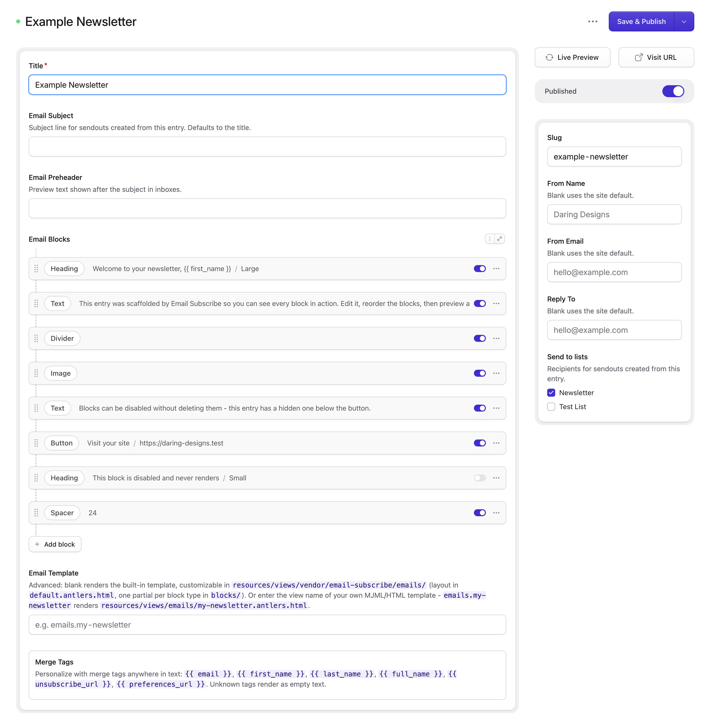Grab the drag handle of Welcome Heading block
707x728 pixels.
click(36, 269)
